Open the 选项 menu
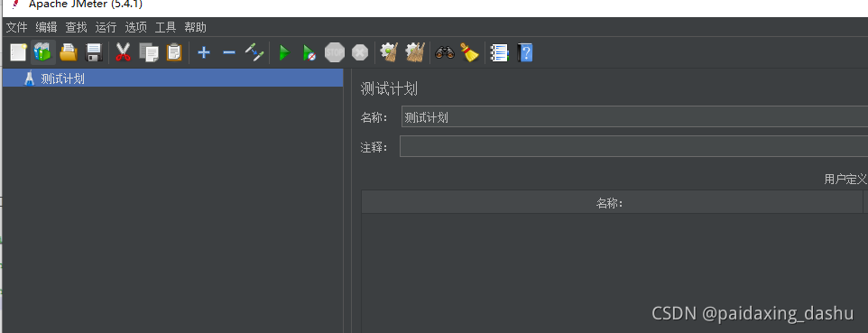 pos(135,27)
